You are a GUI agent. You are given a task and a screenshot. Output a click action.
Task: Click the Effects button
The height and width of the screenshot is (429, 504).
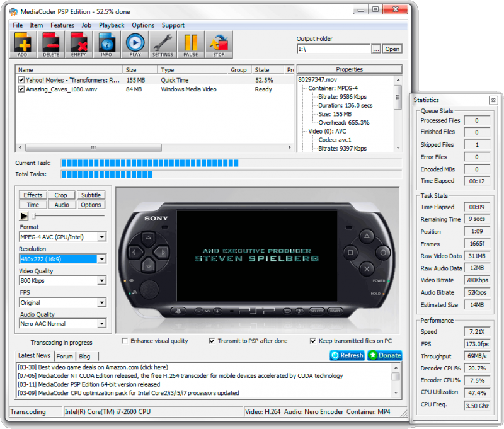point(33,195)
